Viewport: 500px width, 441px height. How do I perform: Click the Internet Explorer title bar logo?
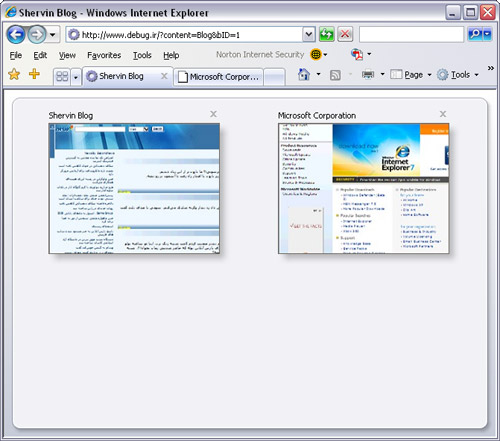[11, 12]
